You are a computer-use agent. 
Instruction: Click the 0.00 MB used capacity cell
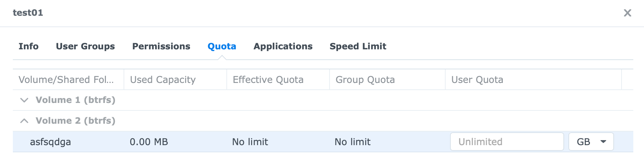(149, 142)
